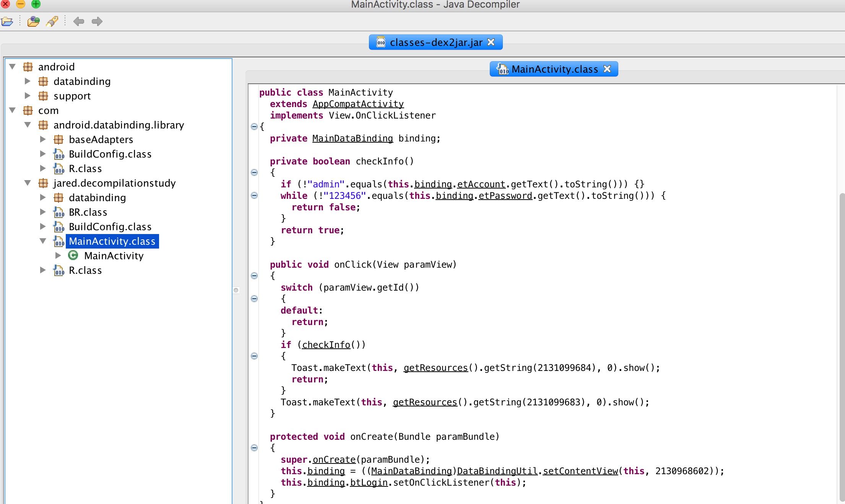The image size is (845, 504).
Task: Click the baseAdapters package icon
Action: (x=58, y=139)
